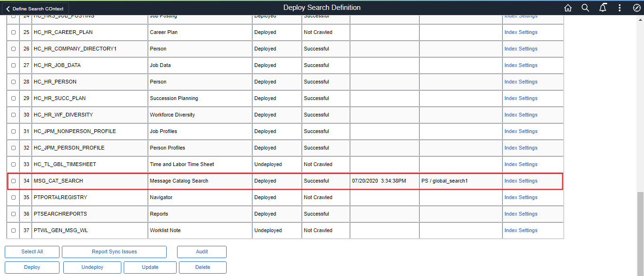Screen dimensions: 644x276
Task: Tick checkbox for row 29 HC_HR_SUCC_PLAN
Action: point(13,99)
